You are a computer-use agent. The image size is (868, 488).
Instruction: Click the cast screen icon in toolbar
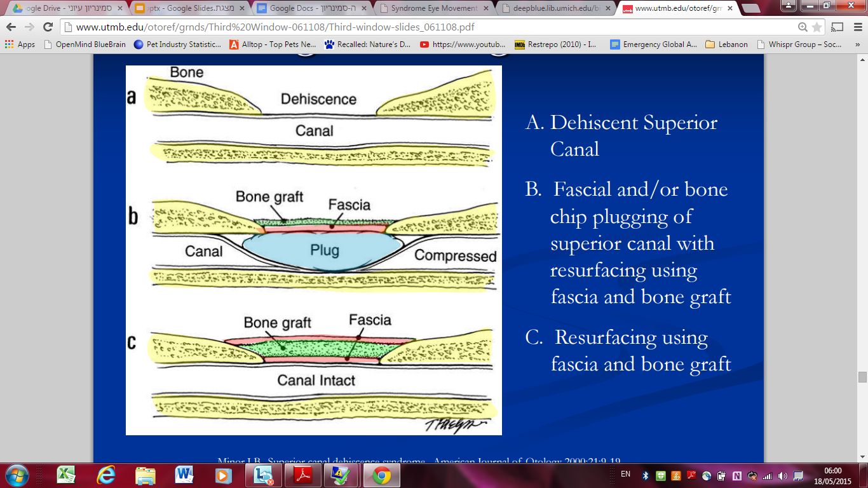(837, 27)
